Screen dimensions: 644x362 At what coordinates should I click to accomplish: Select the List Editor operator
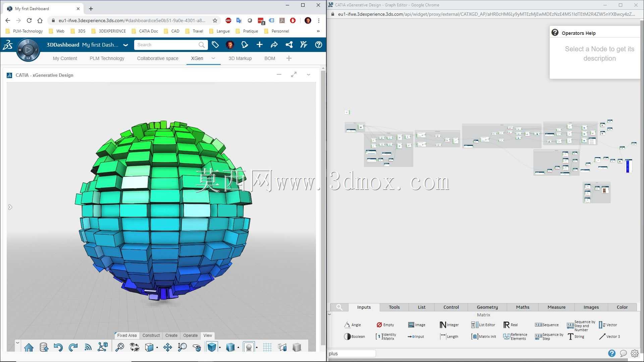pyautogui.click(x=483, y=325)
